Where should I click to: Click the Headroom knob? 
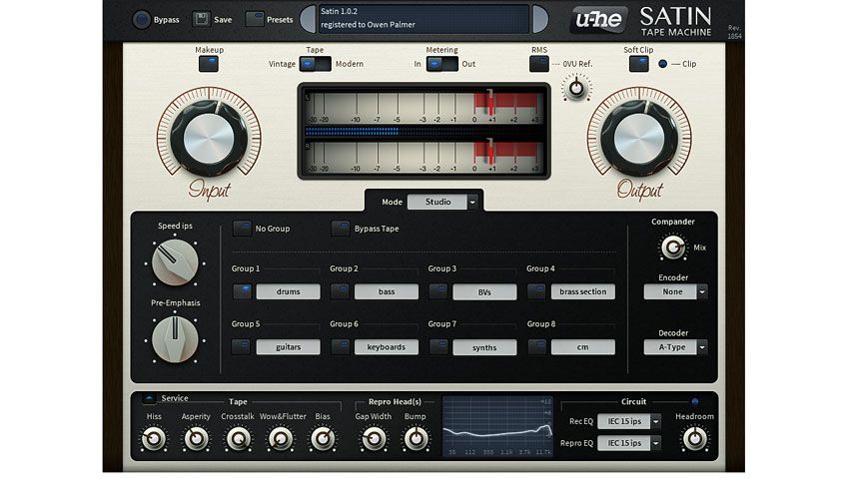[695, 438]
